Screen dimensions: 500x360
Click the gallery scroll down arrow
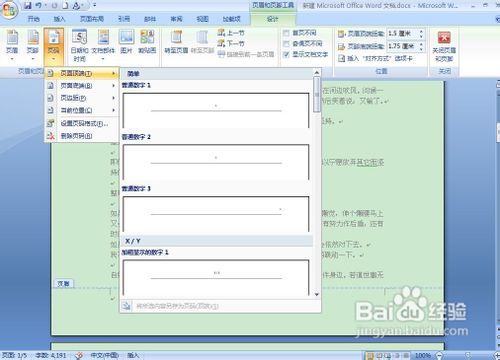pyautogui.click(x=317, y=294)
